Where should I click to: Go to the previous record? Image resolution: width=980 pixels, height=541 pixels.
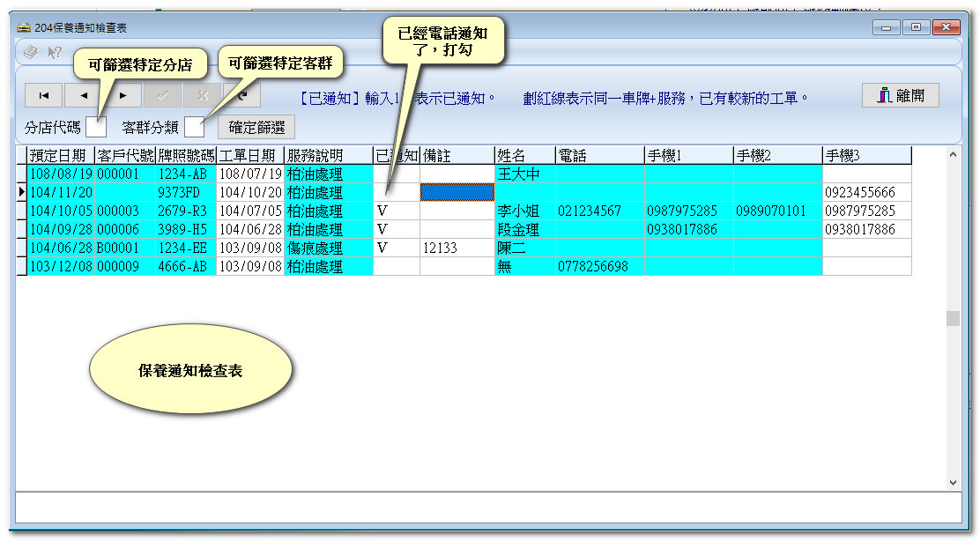click(84, 95)
